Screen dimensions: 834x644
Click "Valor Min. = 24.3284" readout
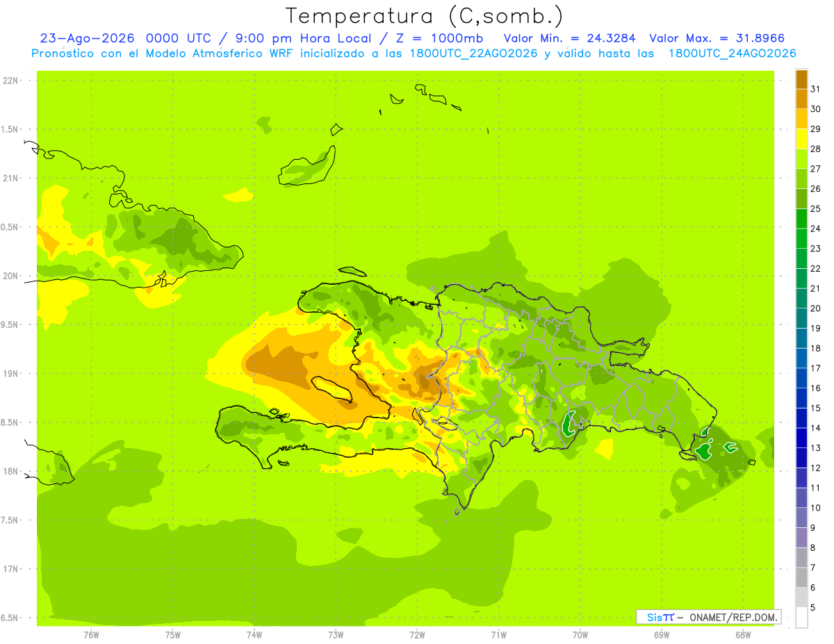click(569, 39)
